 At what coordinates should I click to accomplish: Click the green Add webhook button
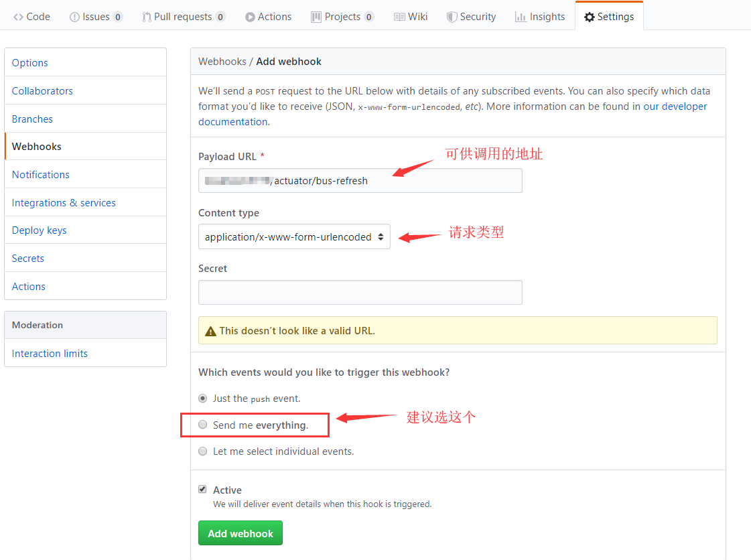coord(241,533)
